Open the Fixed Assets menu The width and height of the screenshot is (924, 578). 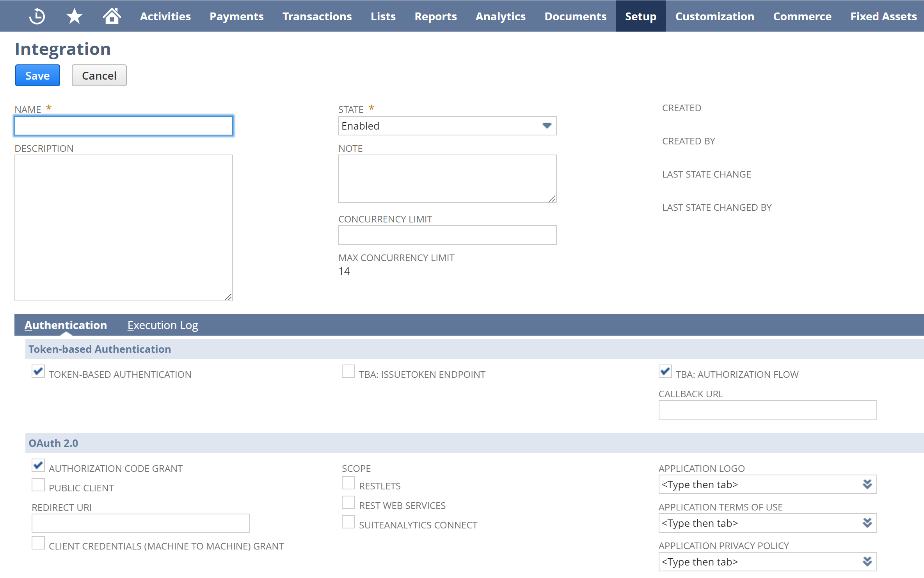coord(883,16)
